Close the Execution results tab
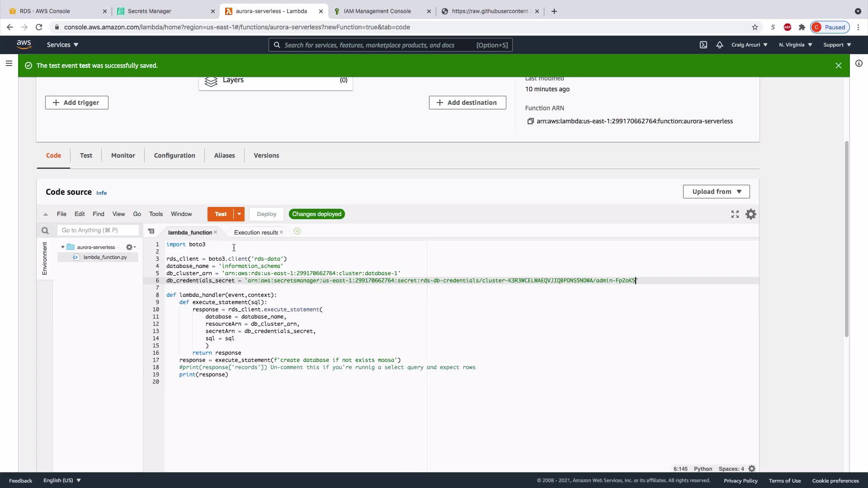The image size is (868, 488). [282, 232]
